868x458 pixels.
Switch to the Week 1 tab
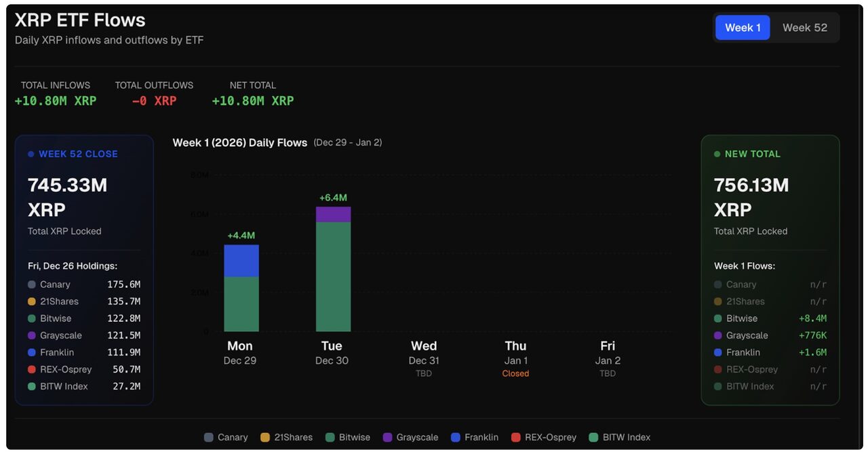[x=743, y=28]
